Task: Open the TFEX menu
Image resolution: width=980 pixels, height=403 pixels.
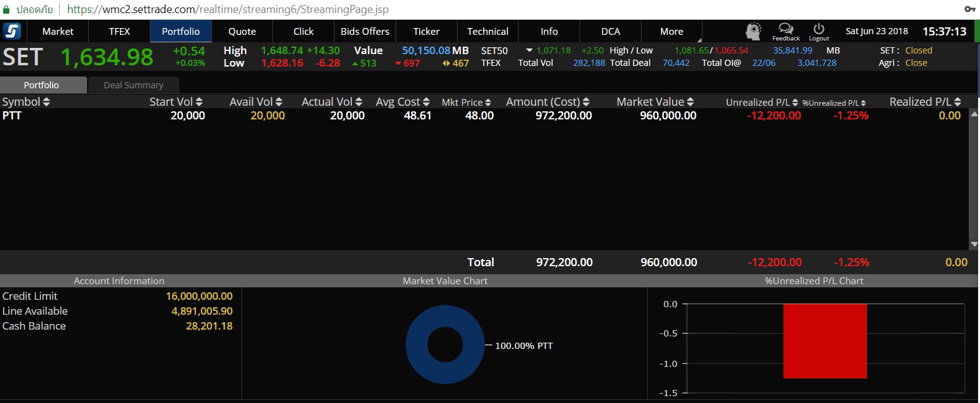Action: pyautogui.click(x=119, y=31)
